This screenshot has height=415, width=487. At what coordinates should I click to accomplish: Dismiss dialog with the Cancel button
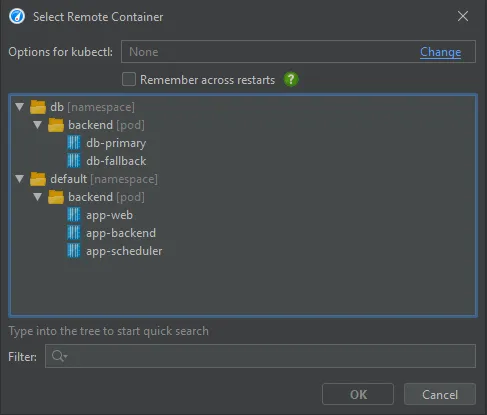coord(440,394)
